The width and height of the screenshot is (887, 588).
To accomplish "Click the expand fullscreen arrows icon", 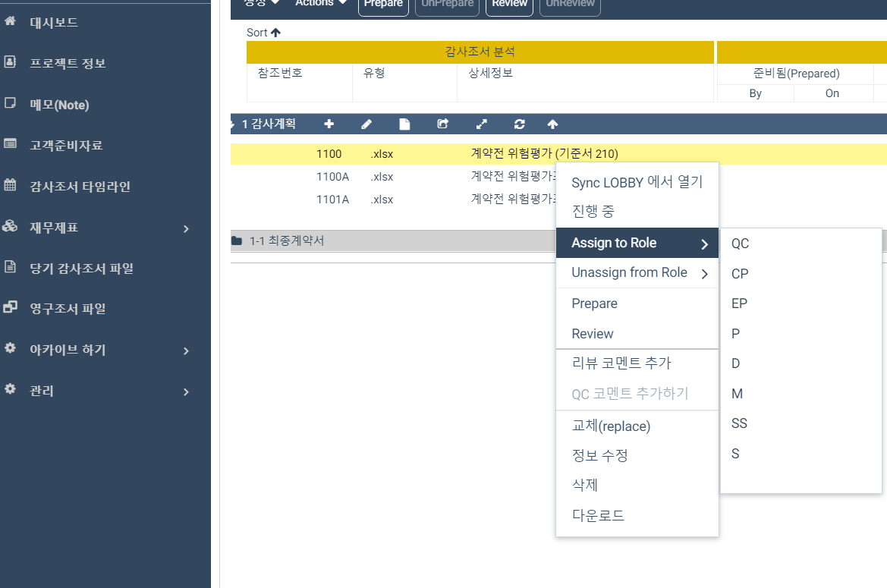I will click(x=481, y=123).
